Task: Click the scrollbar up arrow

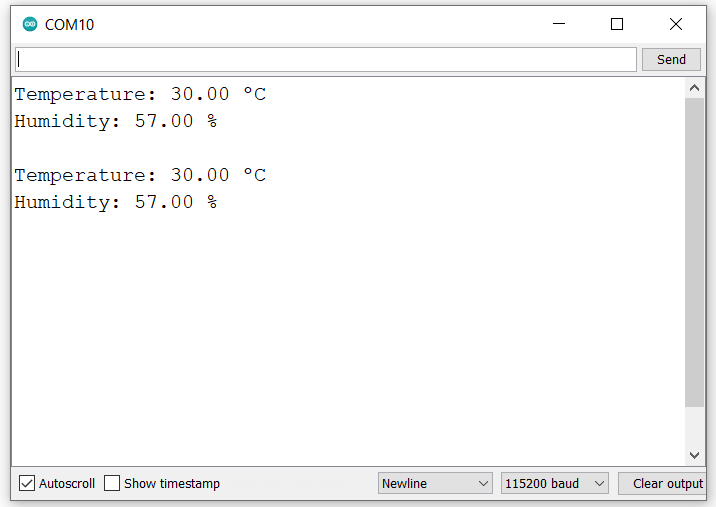Action: [x=694, y=88]
